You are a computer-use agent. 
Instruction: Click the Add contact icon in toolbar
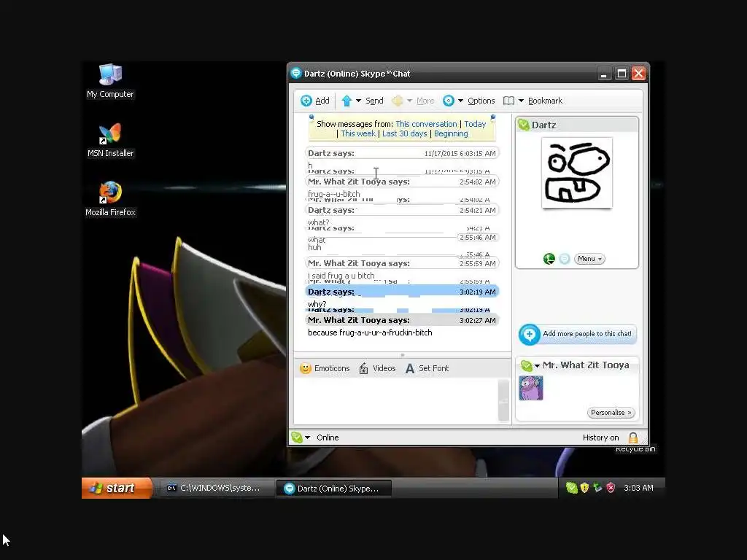point(306,101)
